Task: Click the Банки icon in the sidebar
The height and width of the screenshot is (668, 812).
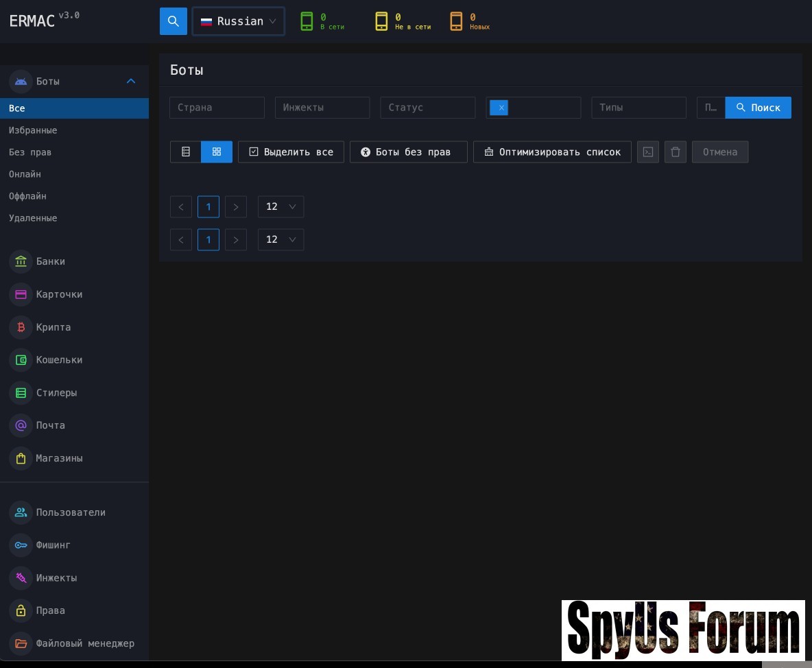Action: (21, 261)
